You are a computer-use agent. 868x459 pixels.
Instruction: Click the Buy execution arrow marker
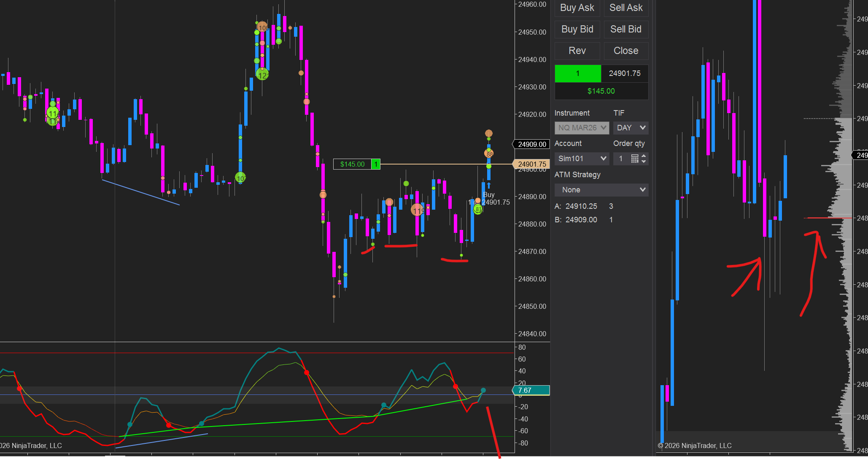click(x=489, y=186)
